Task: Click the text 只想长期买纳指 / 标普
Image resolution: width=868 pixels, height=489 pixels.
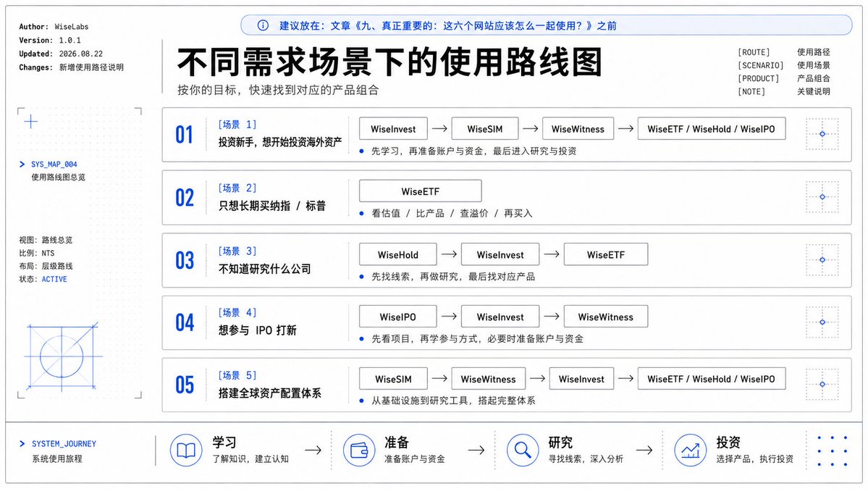Action: click(x=271, y=206)
